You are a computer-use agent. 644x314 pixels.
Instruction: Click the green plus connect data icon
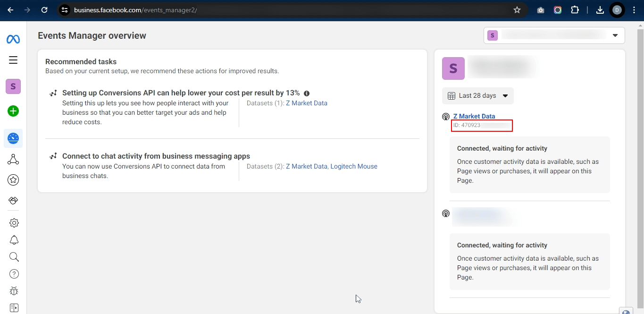(13, 111)
